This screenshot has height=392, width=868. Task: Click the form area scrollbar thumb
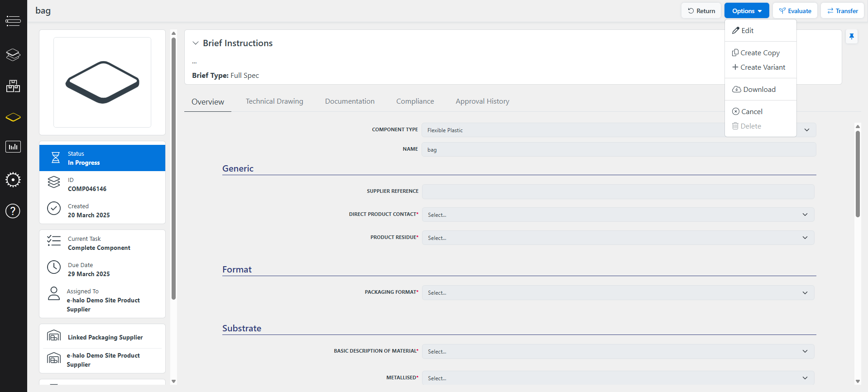tap(858, 174)
